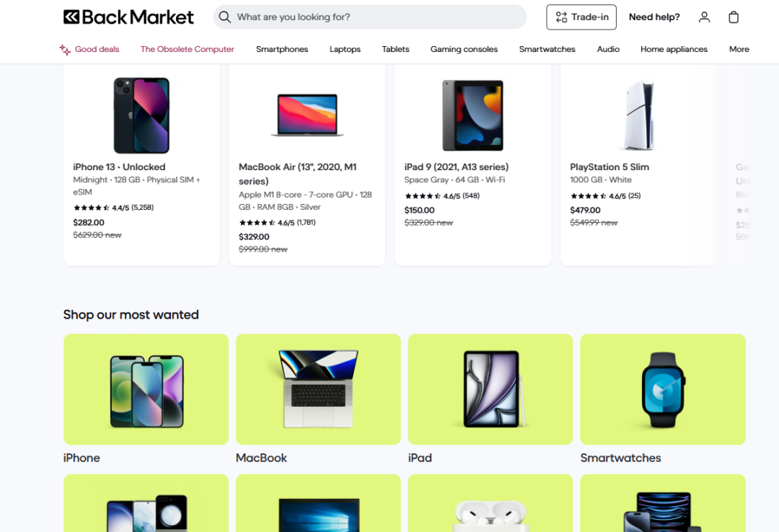This screenshot has width=779, height=532.
Task: View the MacBook Air M1 product image
Action: [x=307, y=115]
